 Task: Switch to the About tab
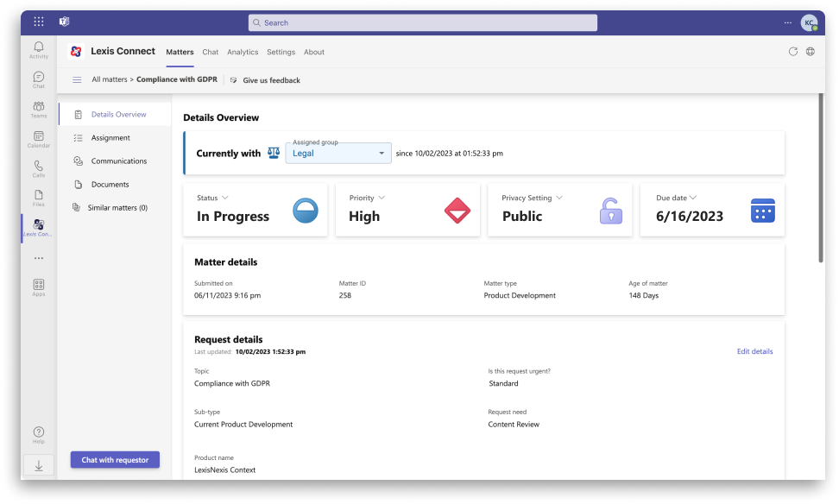pos(314,52)
